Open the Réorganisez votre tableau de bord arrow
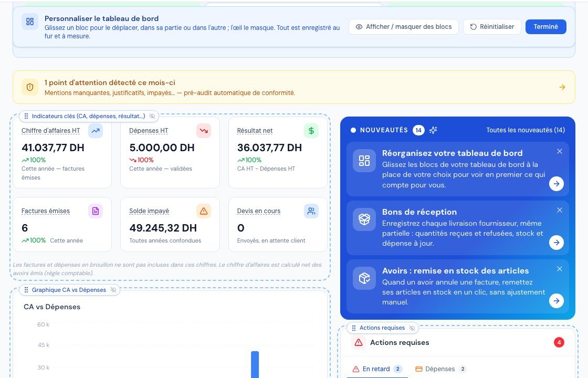 tap(556, 184)
